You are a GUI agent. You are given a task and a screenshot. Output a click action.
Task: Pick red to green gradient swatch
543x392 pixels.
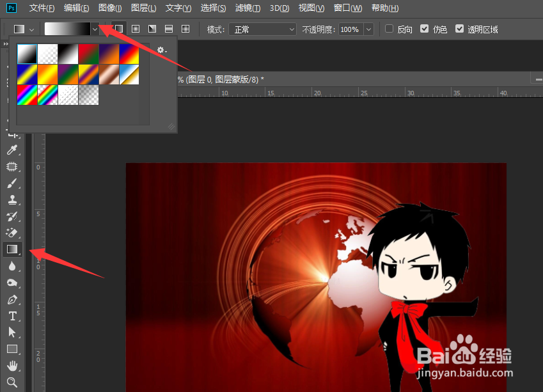tap(88, 54)
